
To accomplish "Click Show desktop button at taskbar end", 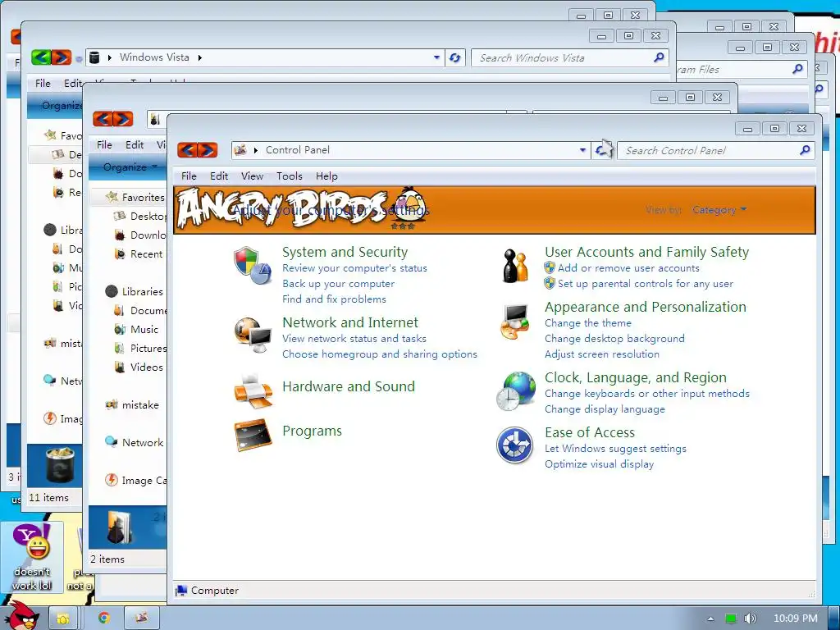I will pos(833,619).
